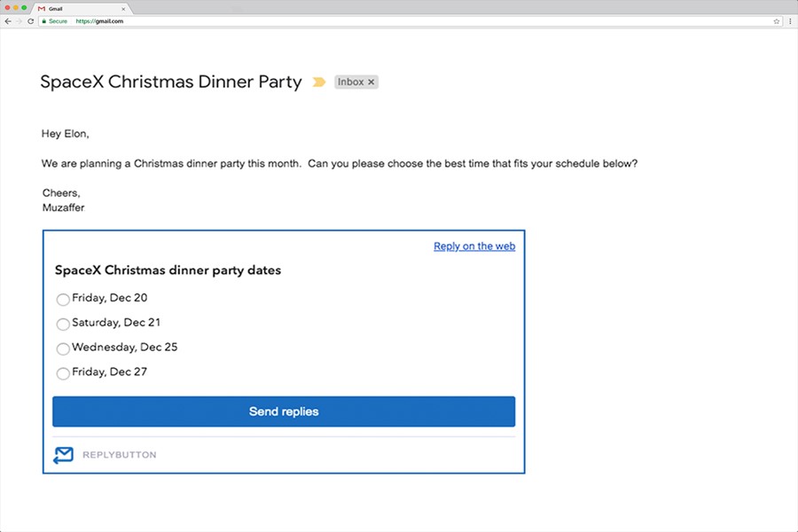Reload the Gmail page
The image size is (798, 532).
(31, 21)
